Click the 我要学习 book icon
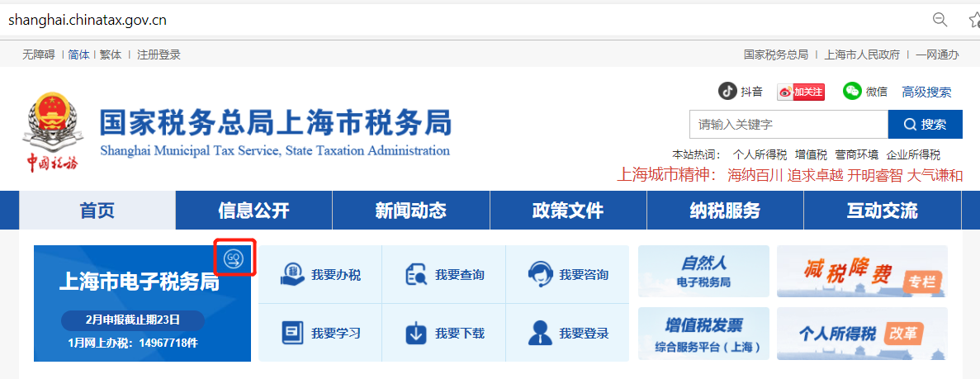980x379 pixels. click(292, 333)
